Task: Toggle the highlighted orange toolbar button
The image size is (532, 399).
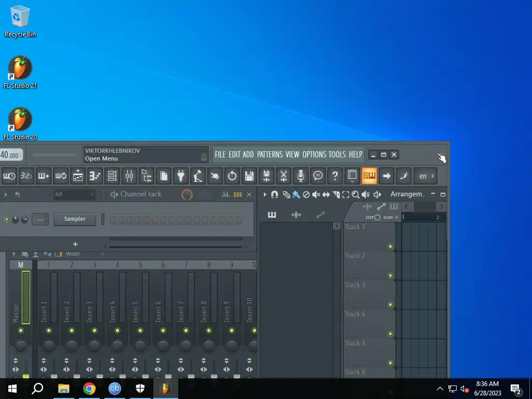Action: click(x=369, y=176)
